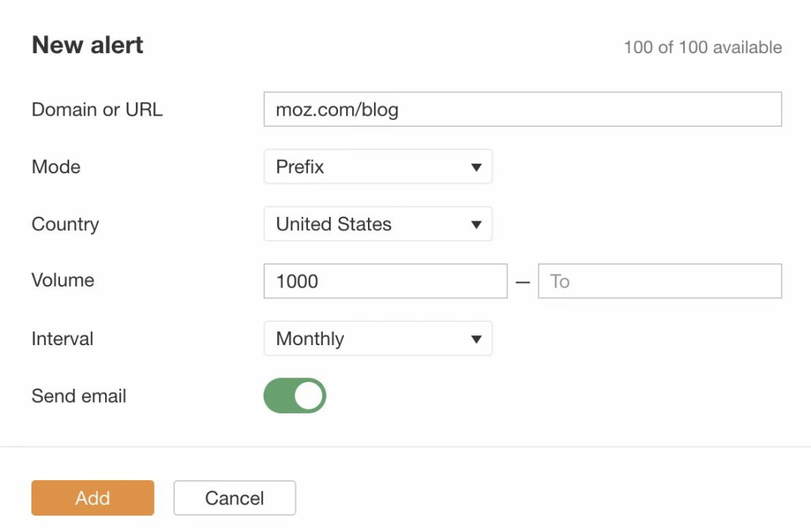Focus the Volume field containing 1000
Screen dimensions: 811x532
click(385, 281)
